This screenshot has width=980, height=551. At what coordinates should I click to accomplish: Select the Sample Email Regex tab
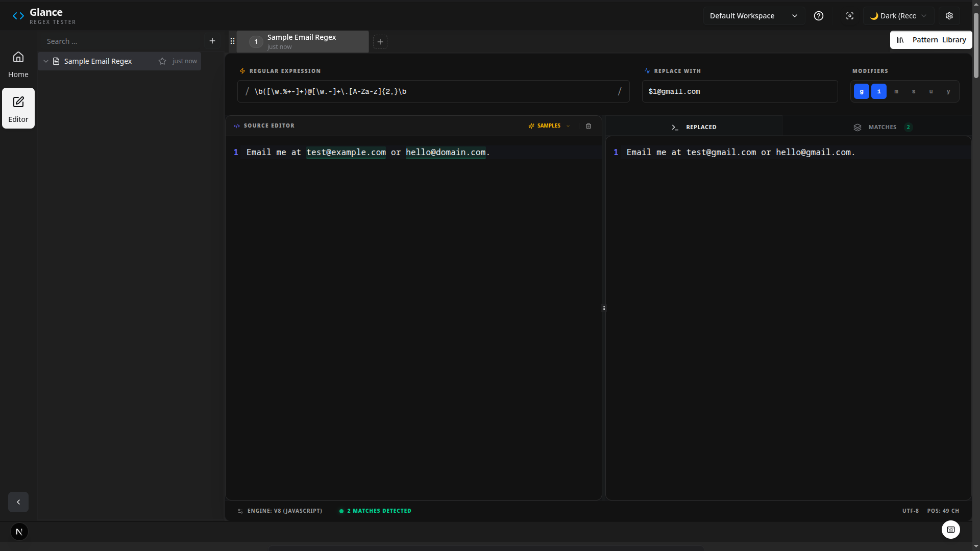click(302, 41)
